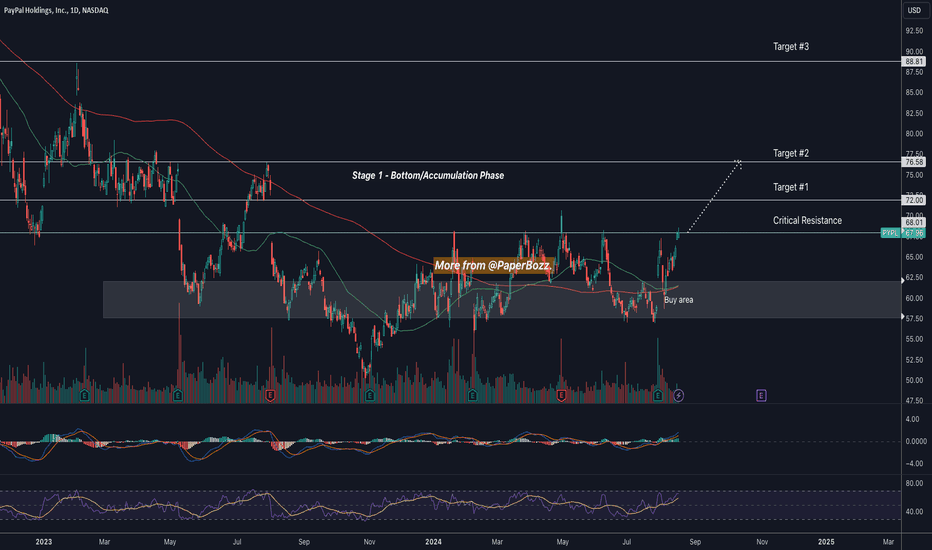Select the 88.81 price axis label
This screenshot has width=932, height=550.
(914, 61)
